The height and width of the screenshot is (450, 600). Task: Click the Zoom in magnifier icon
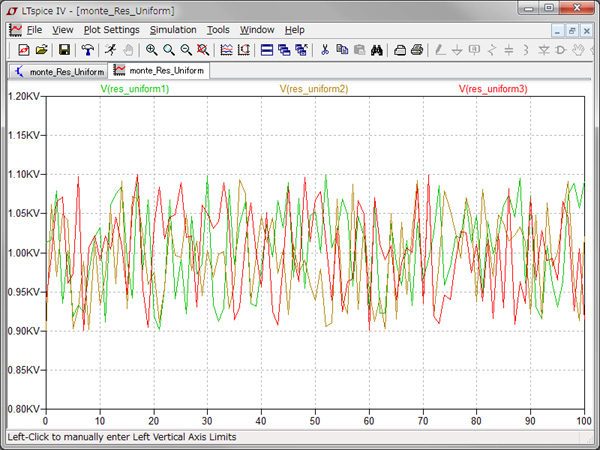coord(151,49)
